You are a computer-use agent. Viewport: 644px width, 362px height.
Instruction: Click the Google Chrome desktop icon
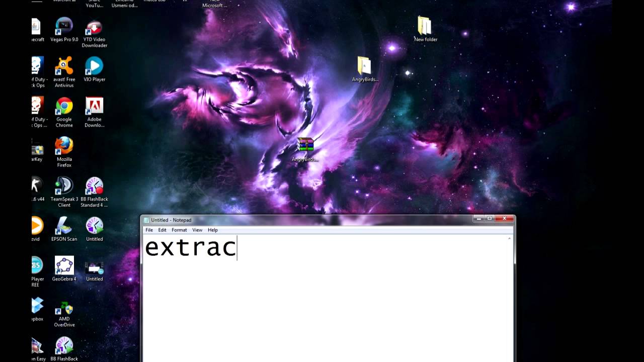coord(64,113)
